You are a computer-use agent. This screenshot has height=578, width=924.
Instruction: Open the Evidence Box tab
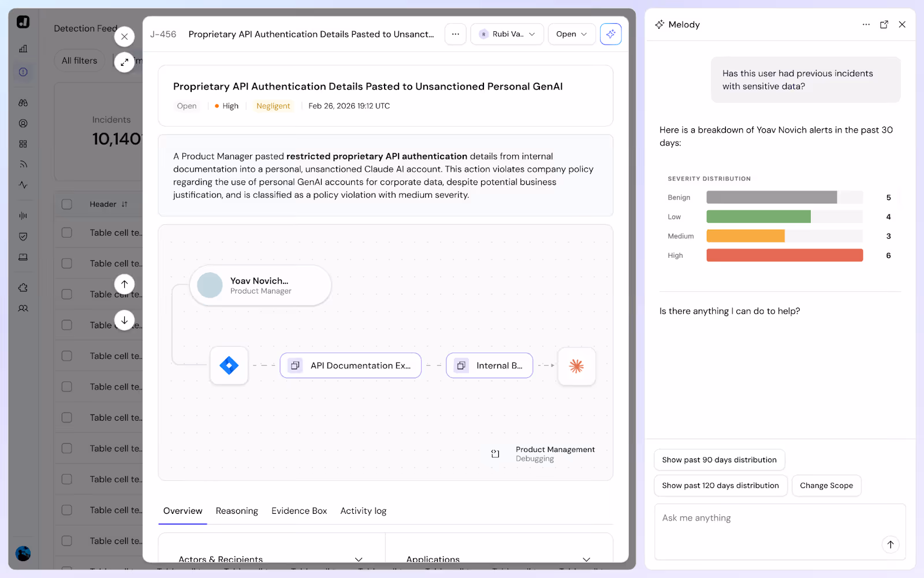(299, 511)
